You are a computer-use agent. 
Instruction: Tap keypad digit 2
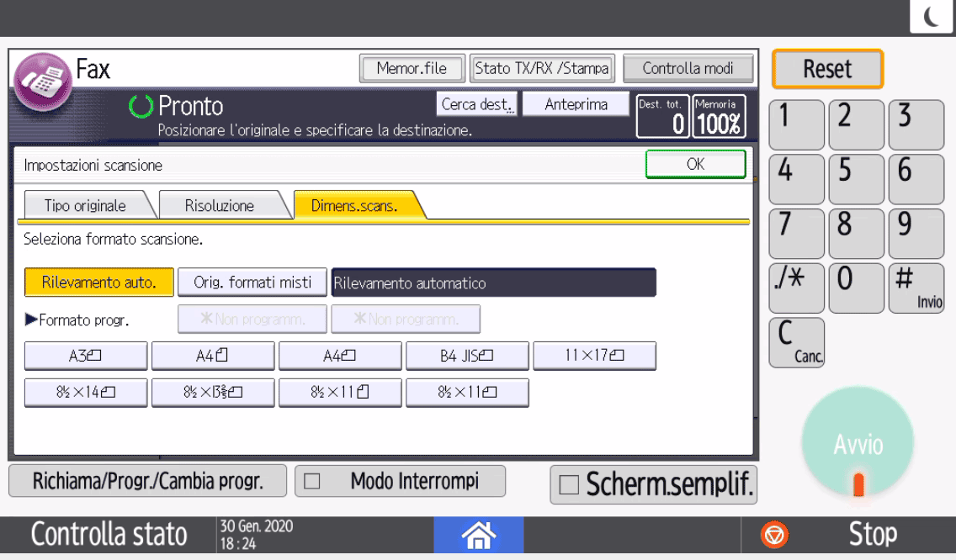coord(857,125)
